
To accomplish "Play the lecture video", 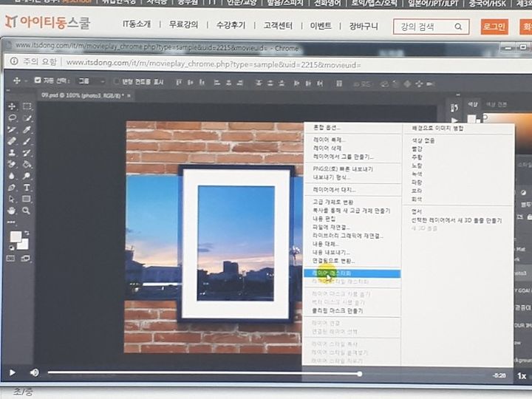I will click(13, 372).
